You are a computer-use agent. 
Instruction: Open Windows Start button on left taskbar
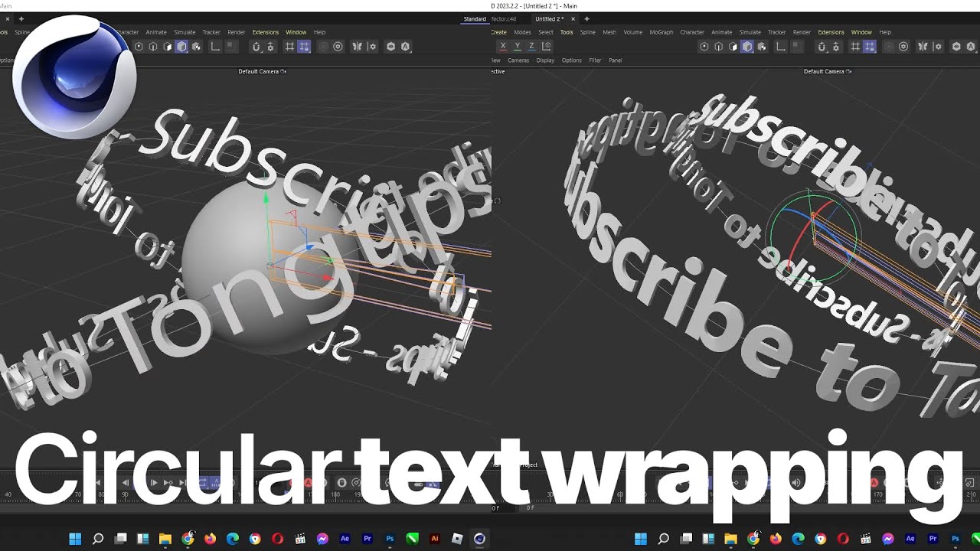[75, 539]
